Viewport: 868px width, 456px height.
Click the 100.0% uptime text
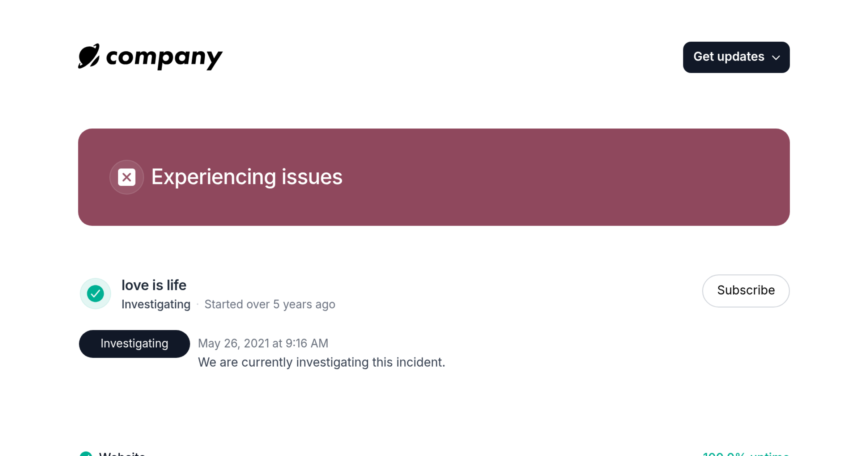click(x=746, y=453)
